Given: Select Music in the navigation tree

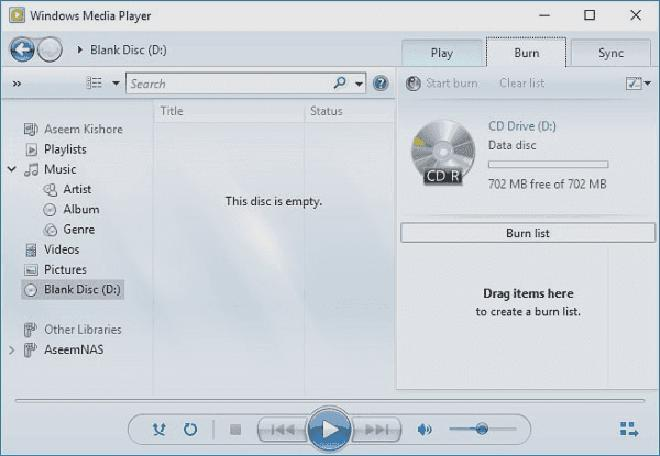Looking at the screenshot, I should 60,169.
